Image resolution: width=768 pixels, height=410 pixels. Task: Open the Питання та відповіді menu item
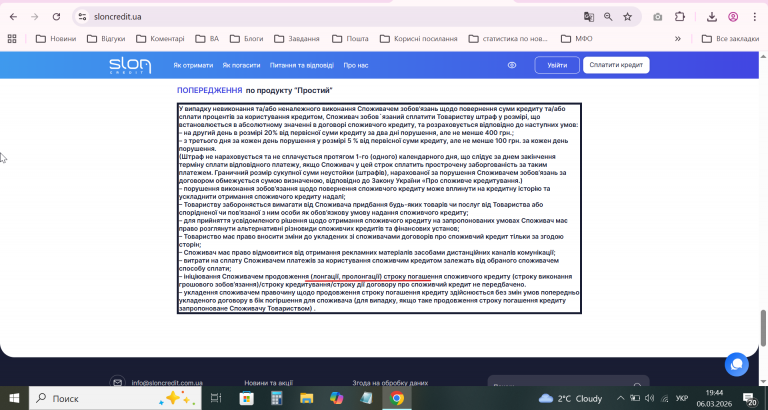coord(302,65)
